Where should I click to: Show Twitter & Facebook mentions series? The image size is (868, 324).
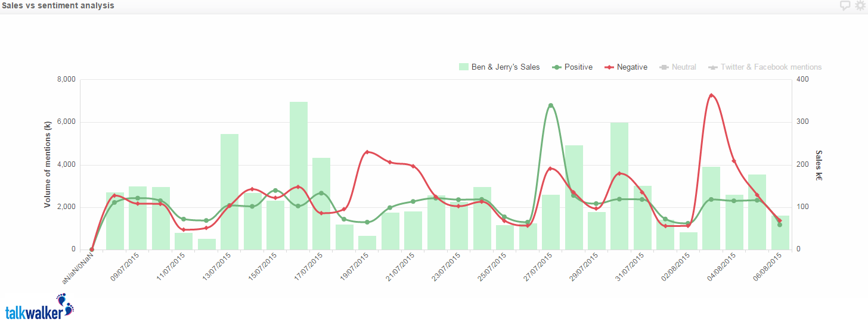tap(764, 67)
